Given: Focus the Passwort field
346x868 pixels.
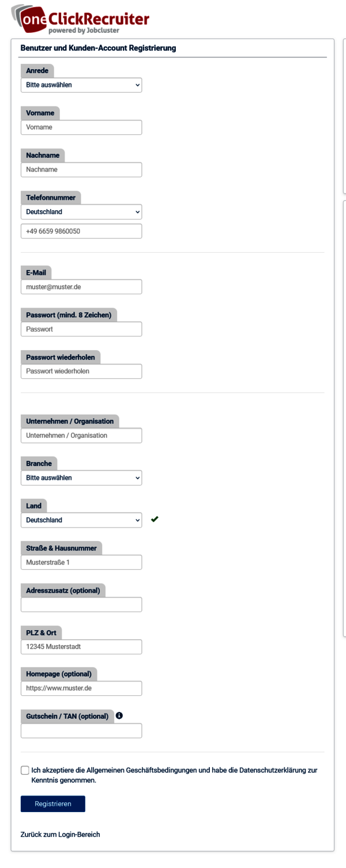Looking at the screenshot, I should [81, 329].
